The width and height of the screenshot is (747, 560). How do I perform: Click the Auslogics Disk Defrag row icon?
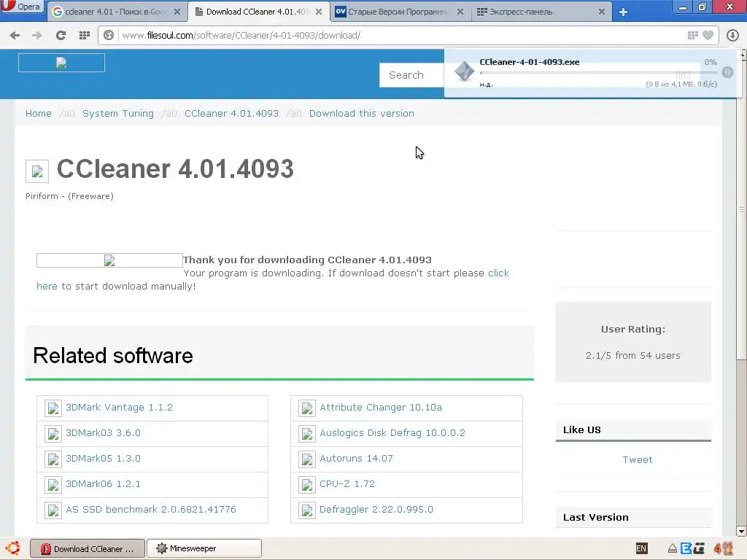coord(307,434)
